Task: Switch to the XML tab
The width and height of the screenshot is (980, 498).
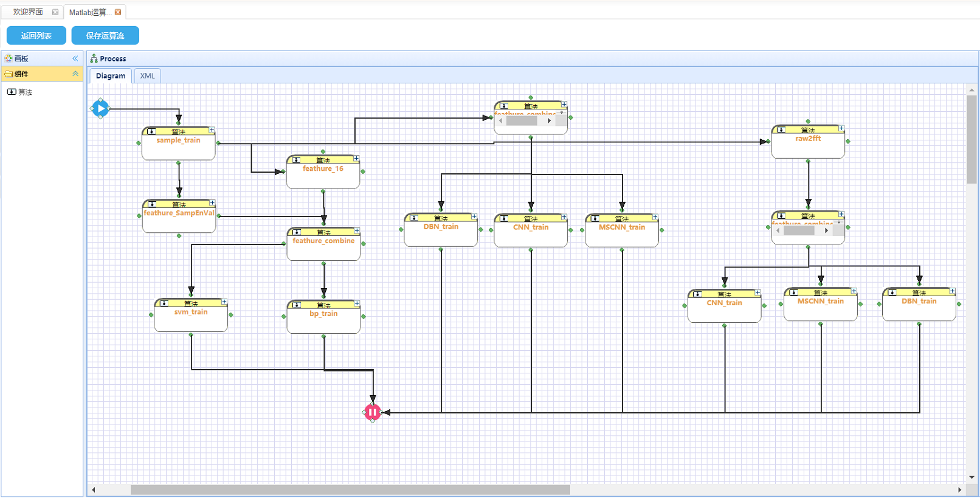Action: (147, 76)
